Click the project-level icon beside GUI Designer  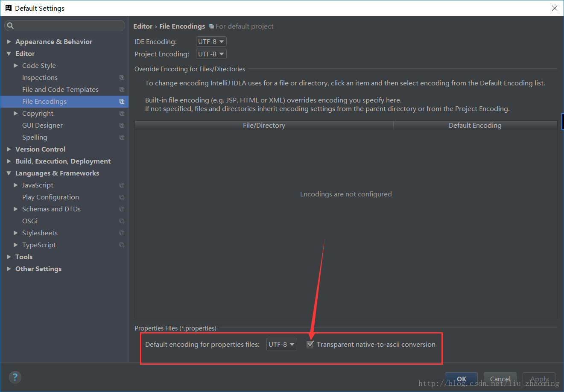[122, 125]
